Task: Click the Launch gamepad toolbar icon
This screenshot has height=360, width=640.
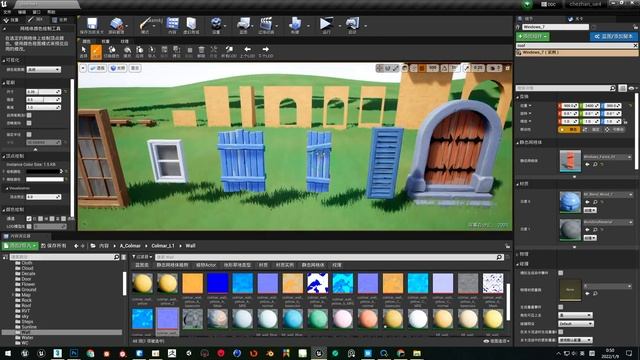Action: (x=352, y=25)
